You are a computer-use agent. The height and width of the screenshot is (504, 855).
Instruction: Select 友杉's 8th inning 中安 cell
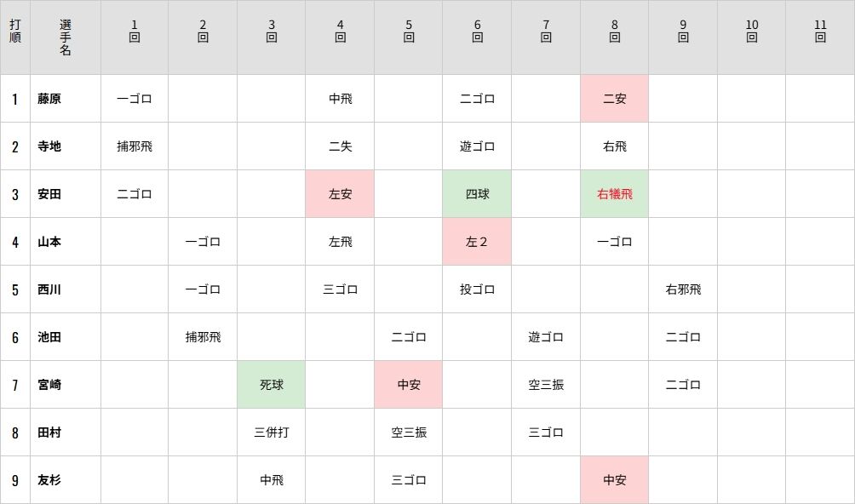pyautogui.click(x=614, y=480)
